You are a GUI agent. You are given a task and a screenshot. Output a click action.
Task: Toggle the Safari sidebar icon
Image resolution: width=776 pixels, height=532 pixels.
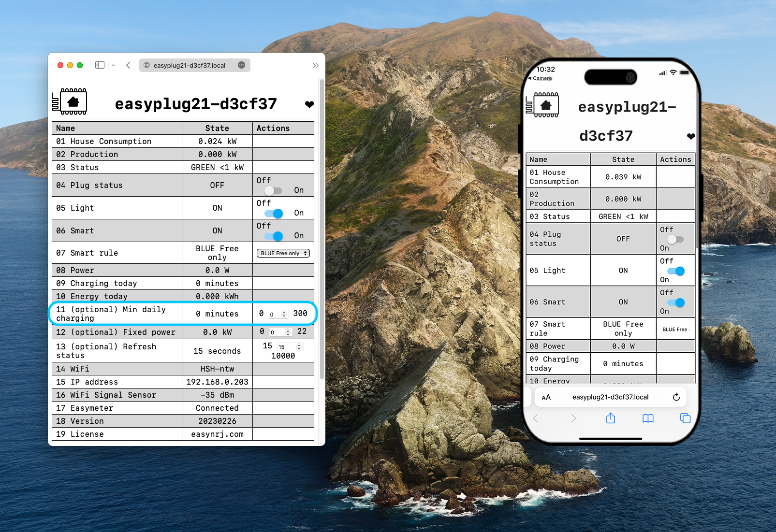pyautogui.click(x=100, y=65)
